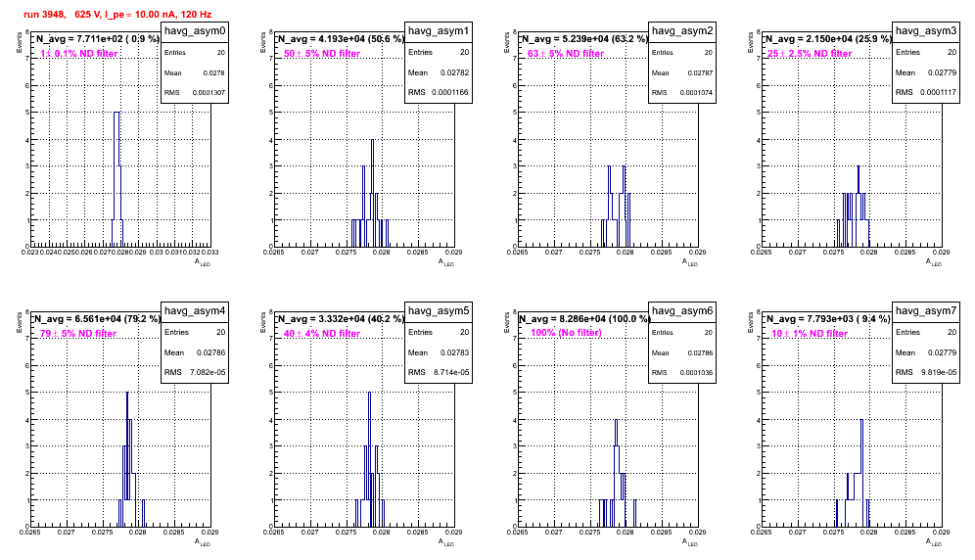Screen dimensions: 975x560
Task: Click the N_avg = 5.239e+04 label
Action: 585,38
